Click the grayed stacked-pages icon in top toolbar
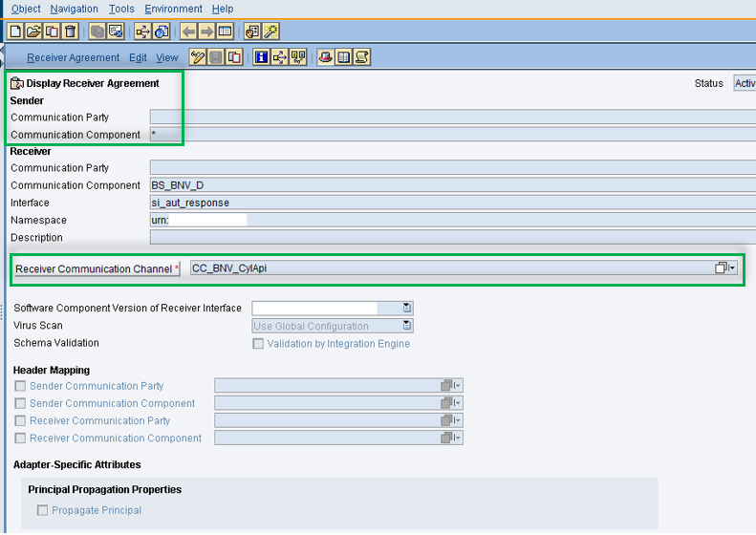 [x=97, y=32]
